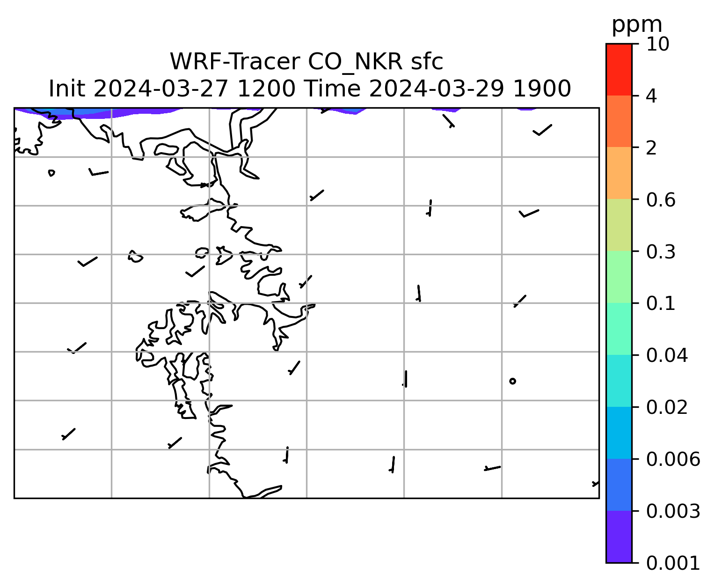
Task: Click the colorbar tick label '10'
Action: (x=657, y=44)
